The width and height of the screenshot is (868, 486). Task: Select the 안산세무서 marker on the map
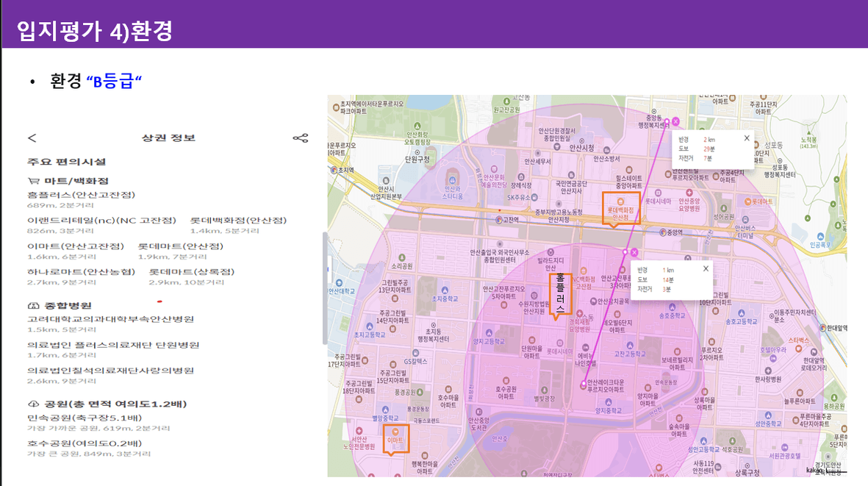tap(537, 153)
